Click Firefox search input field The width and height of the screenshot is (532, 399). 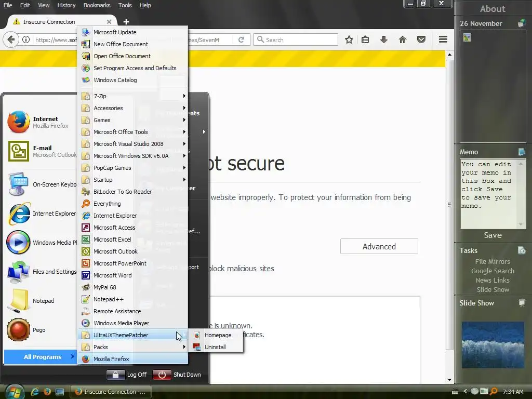(296, 39)
